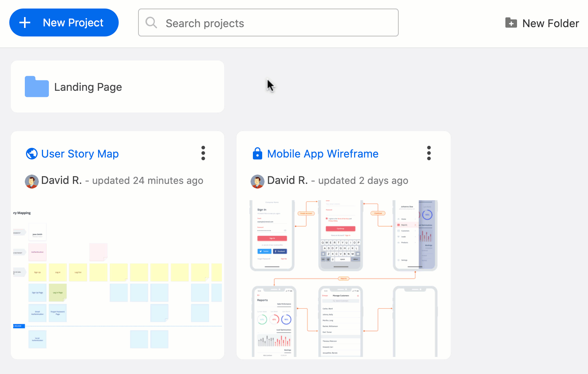Open the Mobile App Wireframe project

pyautogui.click(x=322, y=154)
